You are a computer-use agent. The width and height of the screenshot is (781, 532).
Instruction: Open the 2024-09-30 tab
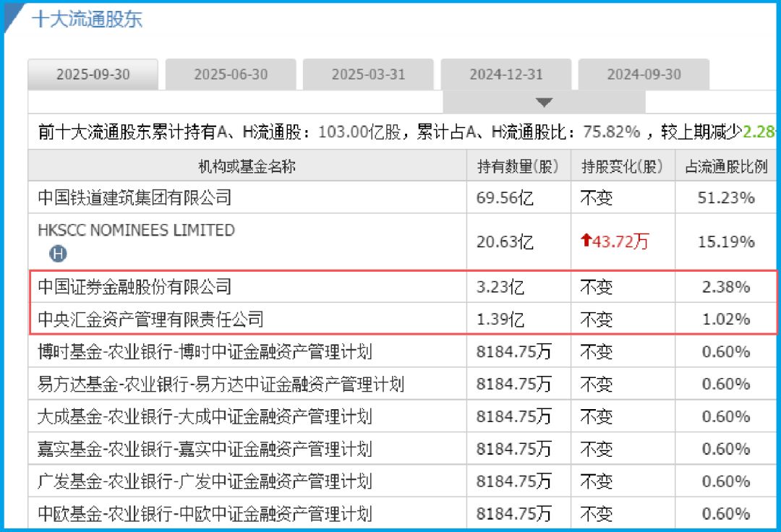[x=644, y=74]
